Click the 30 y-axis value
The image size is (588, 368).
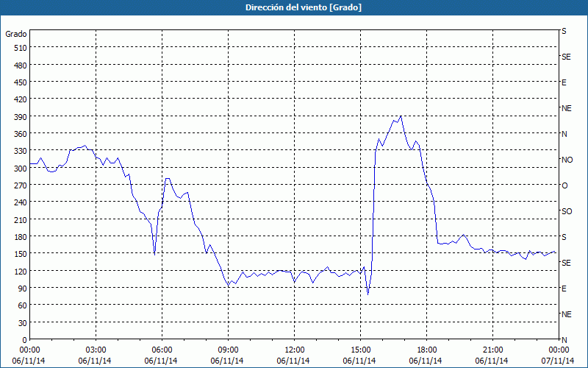click(x=23, y=323)
